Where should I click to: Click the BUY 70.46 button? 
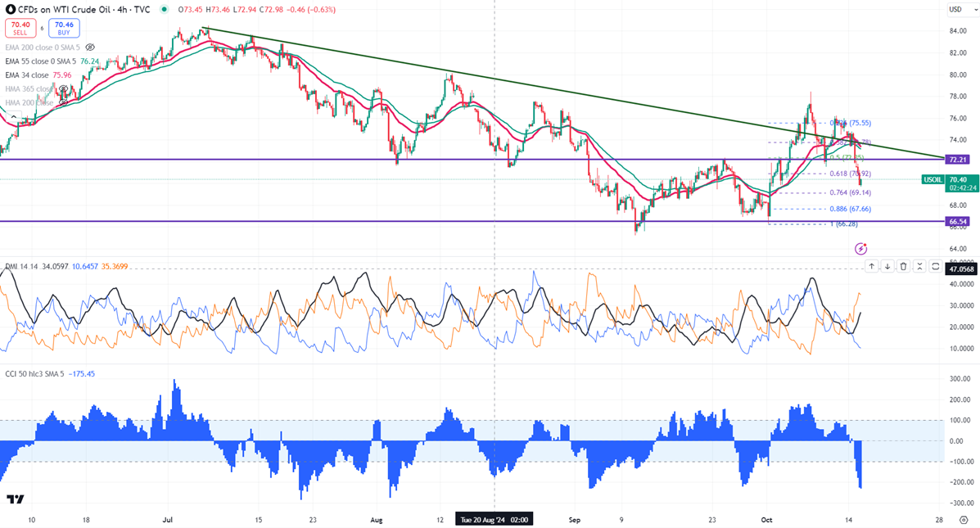click(64, 28)
